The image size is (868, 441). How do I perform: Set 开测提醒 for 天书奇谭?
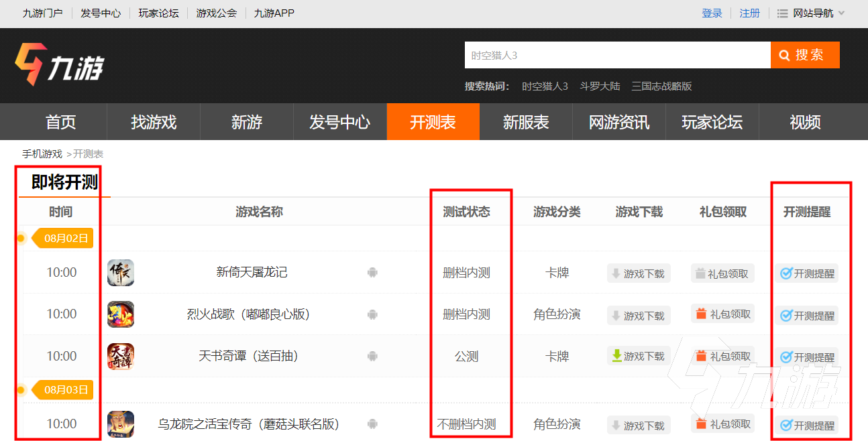pos(808,357)
